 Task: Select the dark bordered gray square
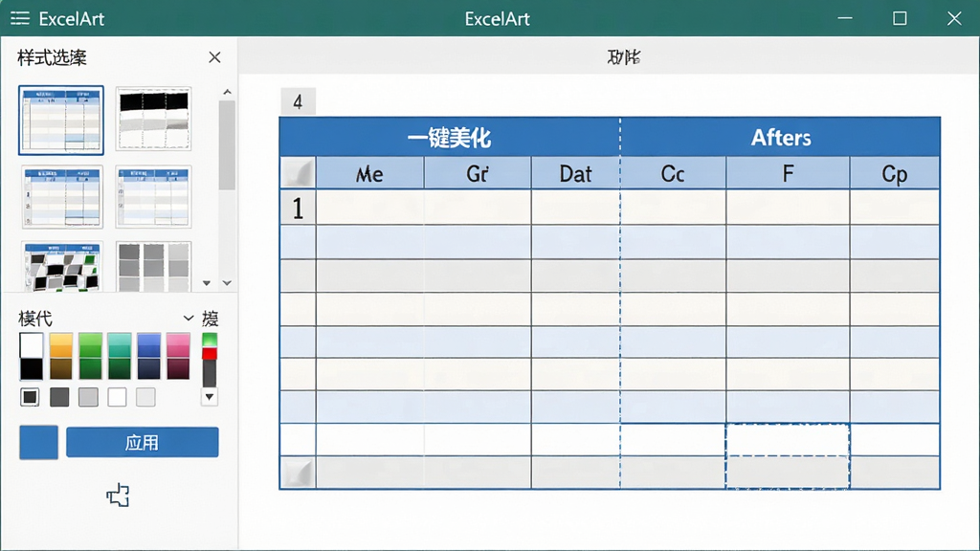click(x=30, y=397)
